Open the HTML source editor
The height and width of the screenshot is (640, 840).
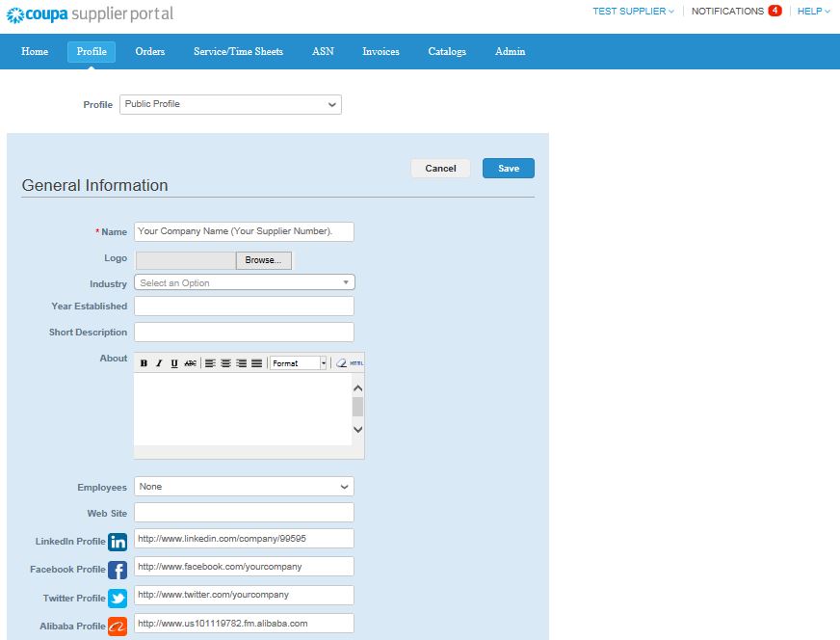(356, 363)
